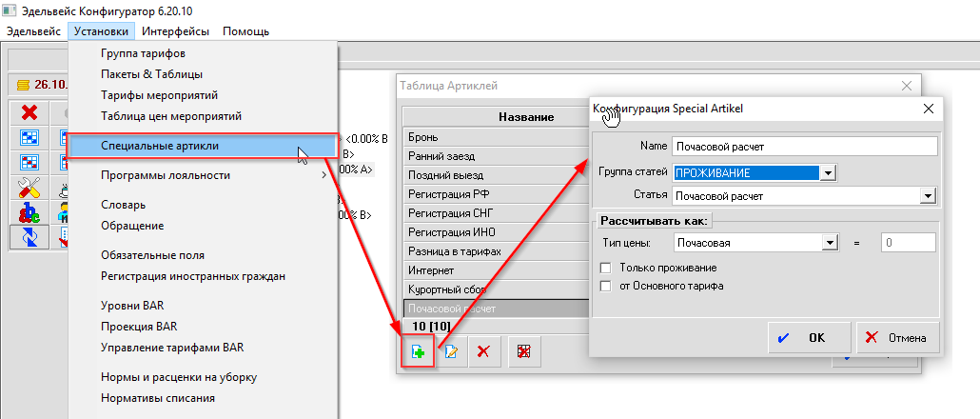Open Программы лояльности submenu
Viewport: 980px width, 419px height.
166,175
